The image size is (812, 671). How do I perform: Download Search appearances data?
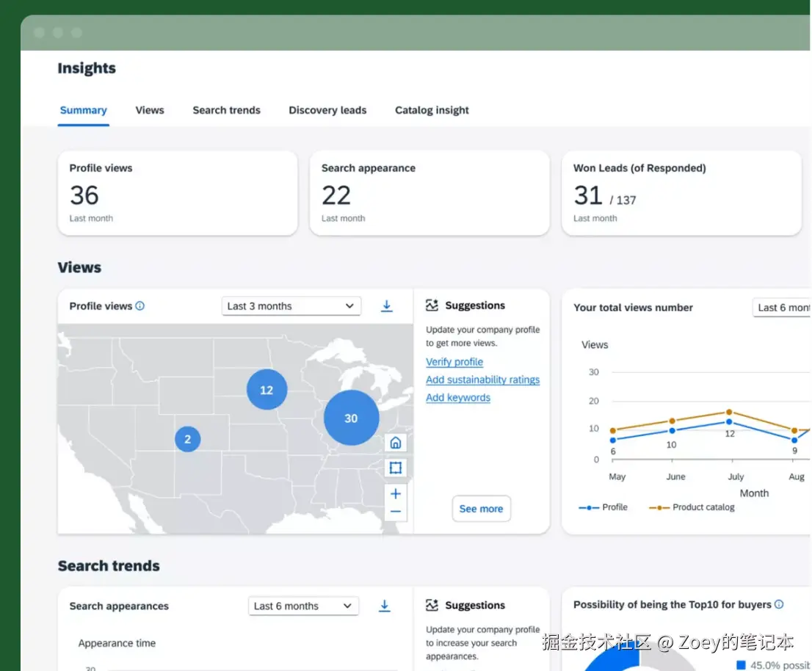(384, 606)
